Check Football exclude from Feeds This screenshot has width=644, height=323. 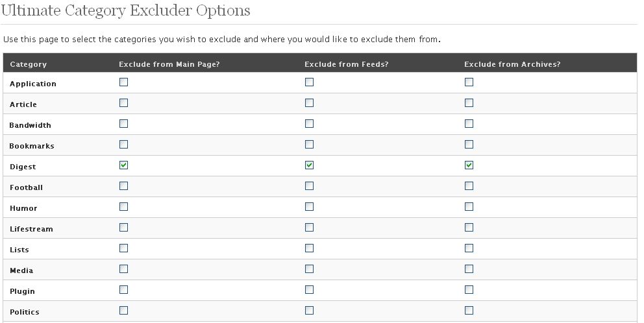pos(309,186)
